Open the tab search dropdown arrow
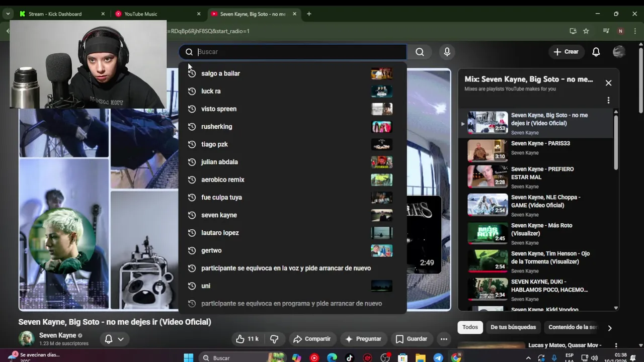The image size is (644, 362). [8, 14]
